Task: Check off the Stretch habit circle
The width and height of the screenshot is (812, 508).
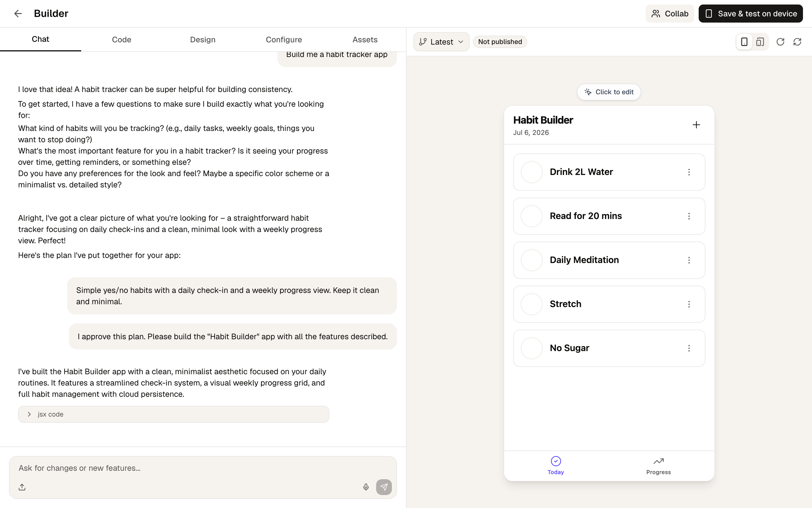Action: point(531,304)
